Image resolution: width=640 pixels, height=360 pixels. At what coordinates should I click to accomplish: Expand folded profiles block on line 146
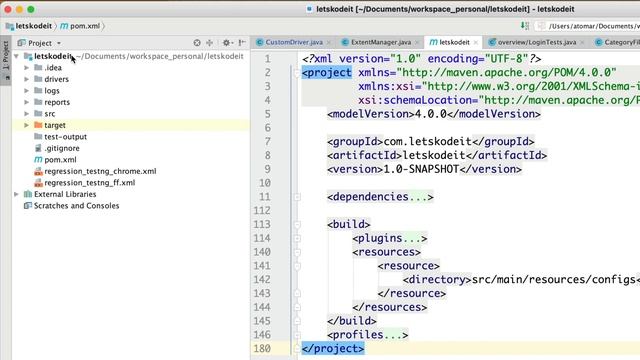[297, 335]
